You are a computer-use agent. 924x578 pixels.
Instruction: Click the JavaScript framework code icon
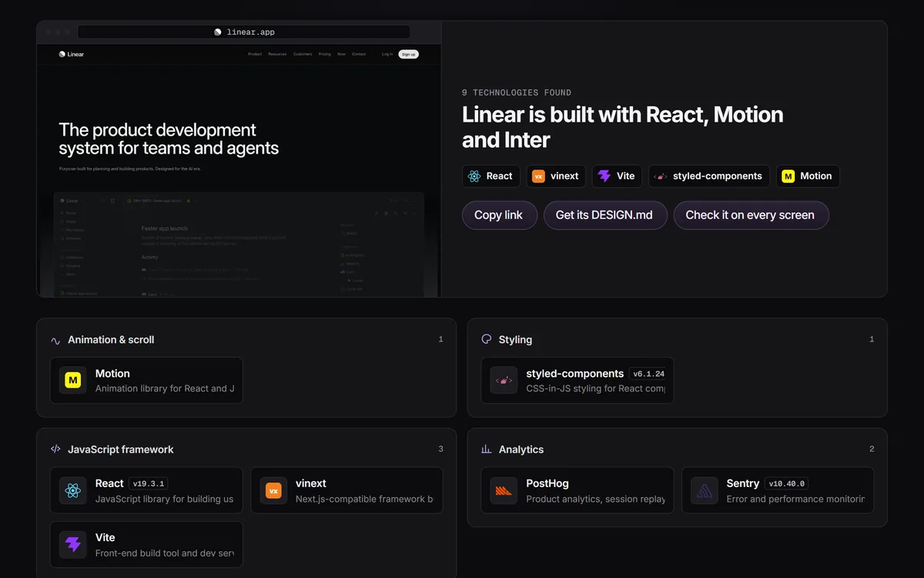(x=55, y=449)
